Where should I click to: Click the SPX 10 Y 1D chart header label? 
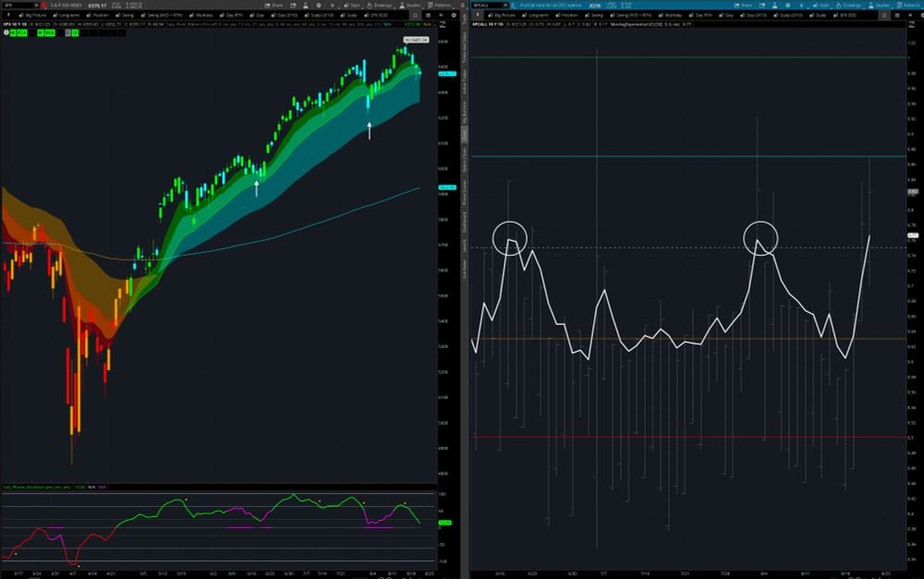pos(15,25)
